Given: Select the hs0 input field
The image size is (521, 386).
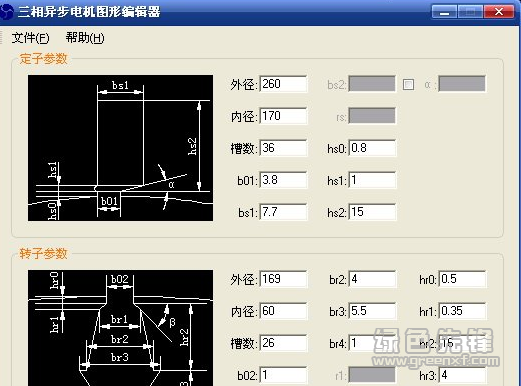Looking at the screenshot, I should click(372, 148).
